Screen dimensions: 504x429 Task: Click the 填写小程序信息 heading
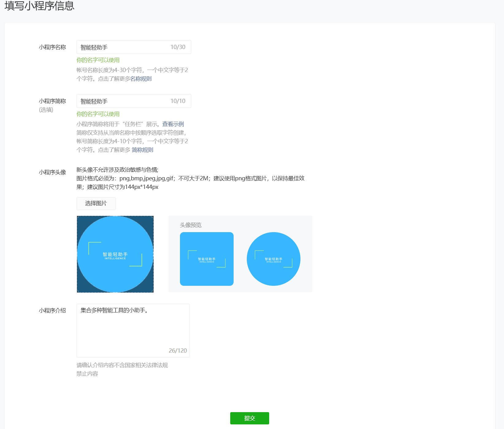point(40,6)
